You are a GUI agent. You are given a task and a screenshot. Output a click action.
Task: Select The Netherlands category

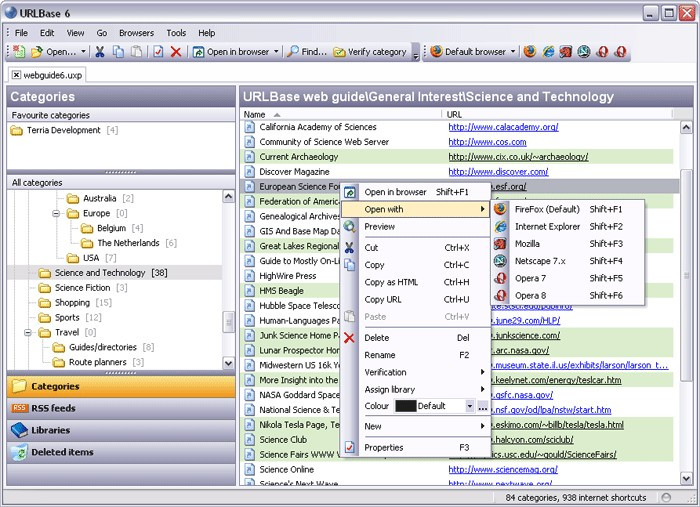click(128, 243)
